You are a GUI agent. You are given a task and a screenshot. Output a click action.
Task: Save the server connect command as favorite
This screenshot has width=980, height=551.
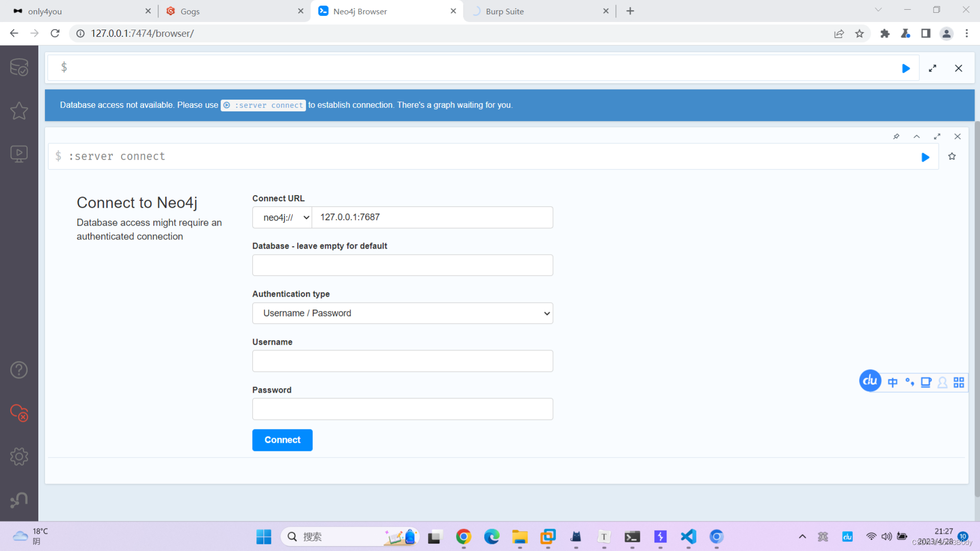pos(952,156)
